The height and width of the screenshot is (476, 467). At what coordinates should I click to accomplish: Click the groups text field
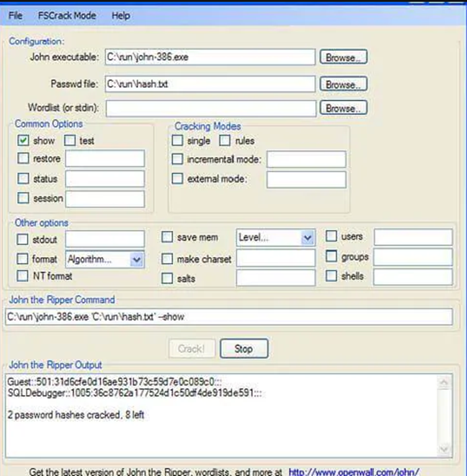pyautogui.click(x=413, y=257)
